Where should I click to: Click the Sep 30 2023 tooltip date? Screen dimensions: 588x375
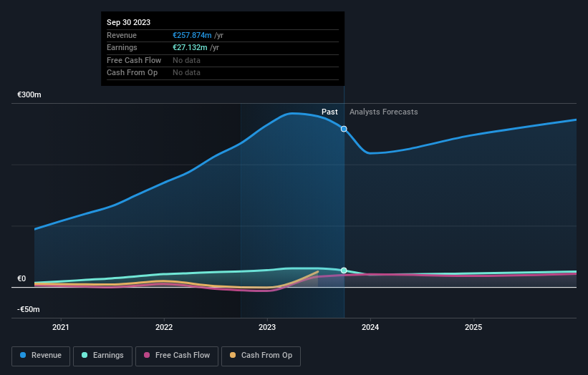pos(129,22)
